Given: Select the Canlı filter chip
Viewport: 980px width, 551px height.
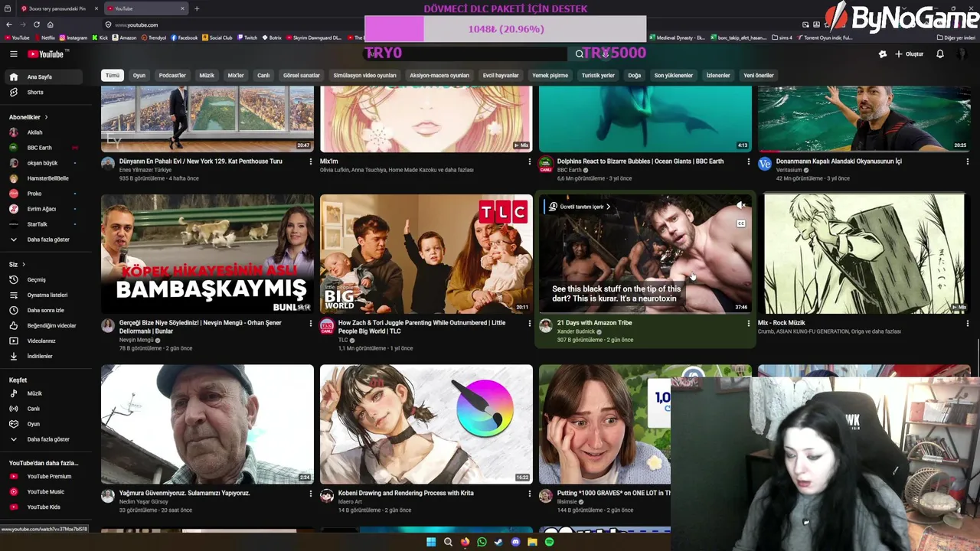Looking at the screenshot, I should (x=263, y=75).
